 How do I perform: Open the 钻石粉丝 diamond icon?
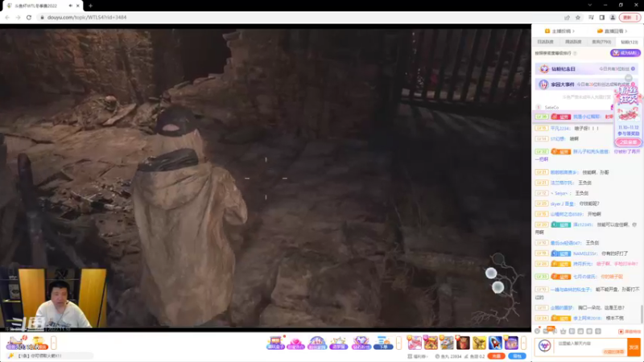pyautogui.click(x=361, y=343)
